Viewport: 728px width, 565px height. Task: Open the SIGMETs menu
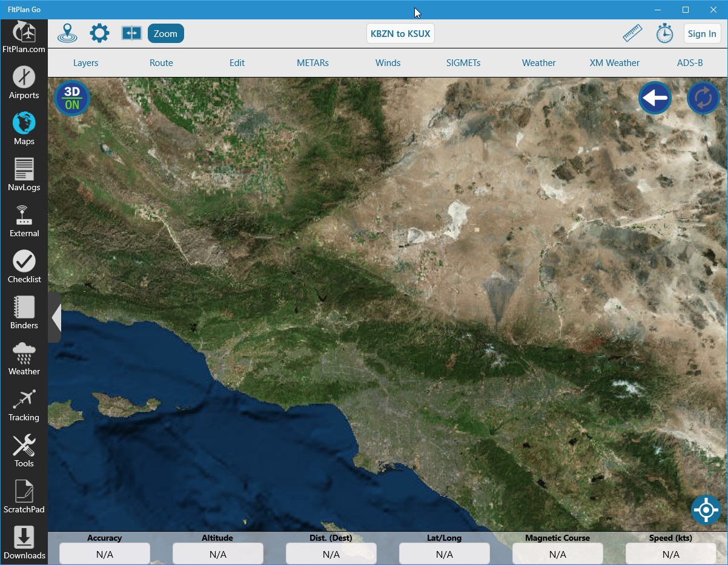pos(463,62)
